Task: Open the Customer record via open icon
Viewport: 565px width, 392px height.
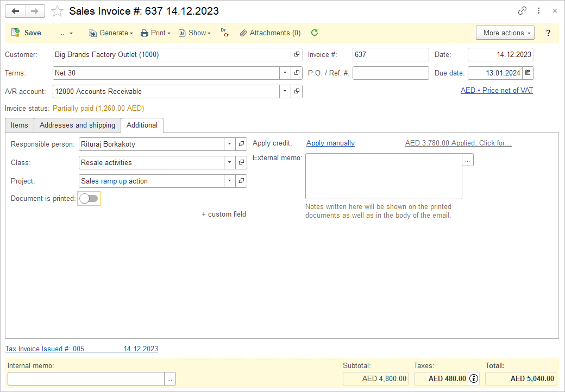Action: (297, 54)
